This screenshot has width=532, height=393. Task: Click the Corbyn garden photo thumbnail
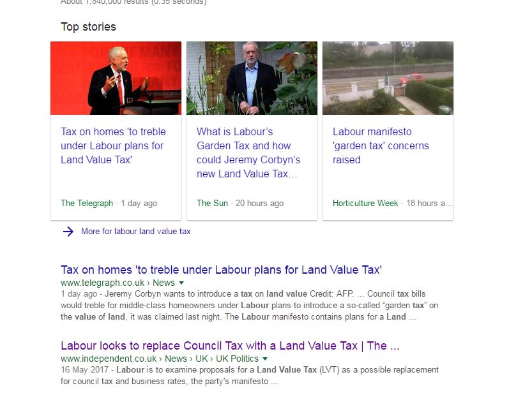pos(252,78)
